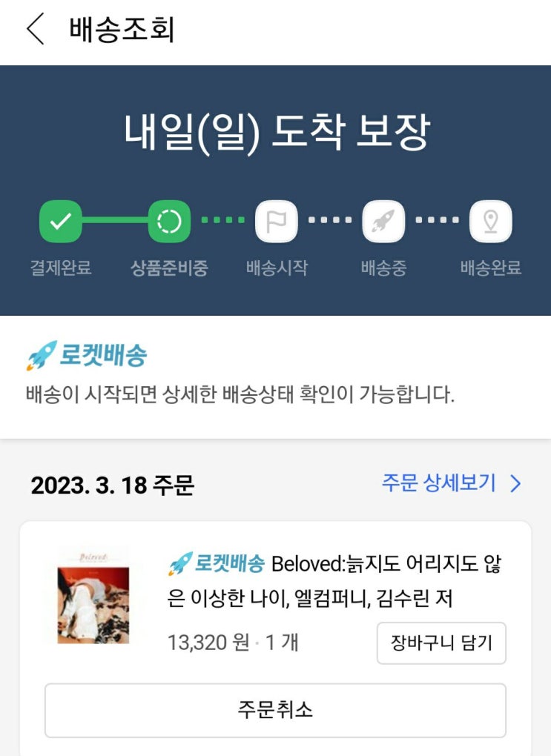Tap the green progress line between first steps
Viewport: 551px width, 756px height.
[x=115, y=220]
